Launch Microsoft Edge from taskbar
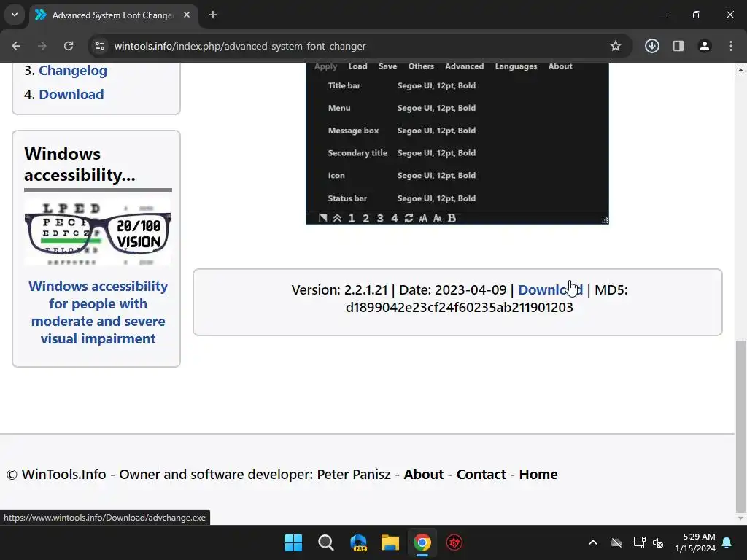The image size is (747, 560). pyautogui.click(x=358, y=542)
